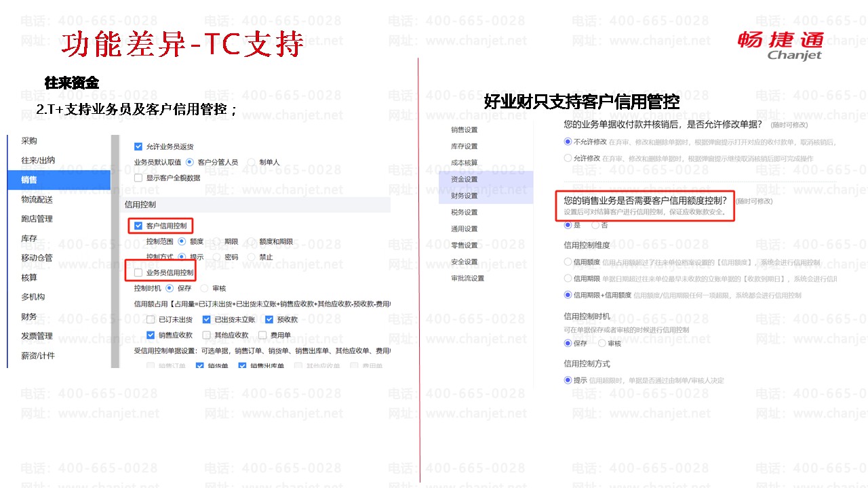Go to 发票管理 in the sidebar
Viewport: 868px width, 488px height.
point(37,336)
